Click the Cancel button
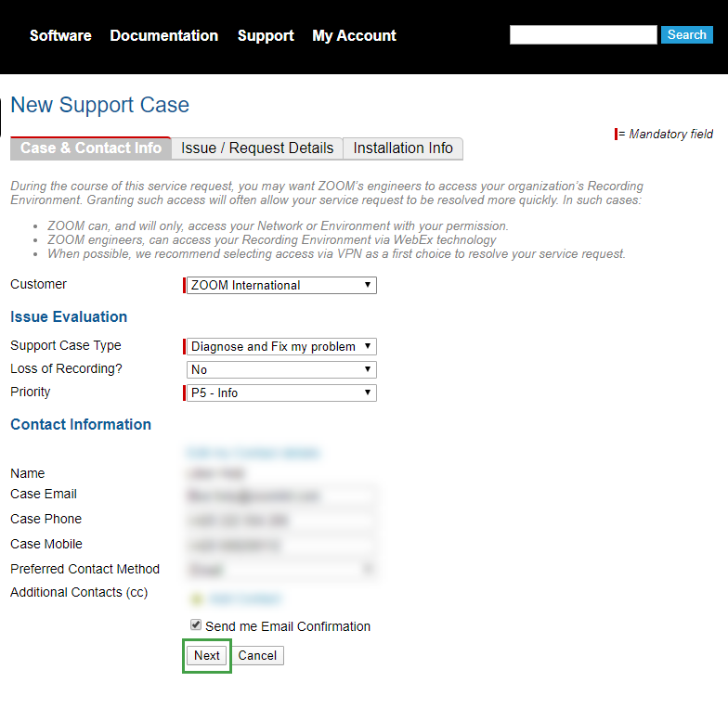 (257, 655)
